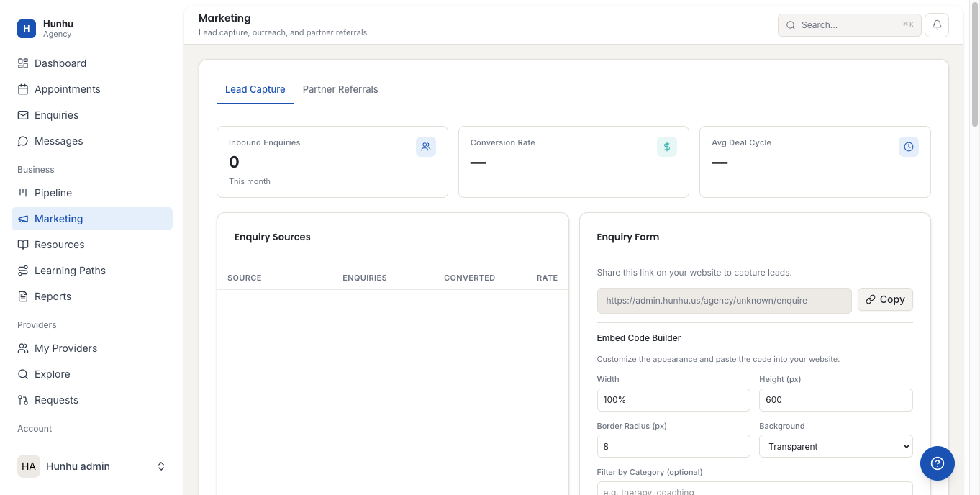The height and width of the screenshot is (495, 980).
Task: Open the Reports page
Action: (92, 296)
